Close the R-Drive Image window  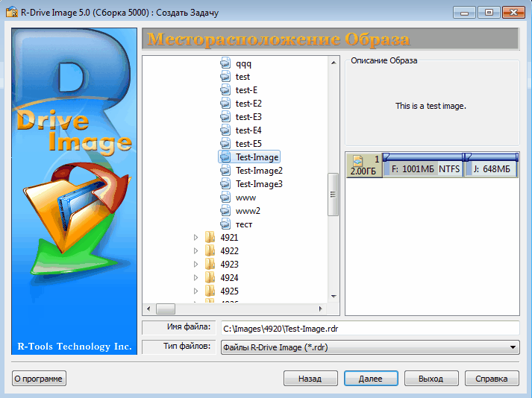pos(513,13)
